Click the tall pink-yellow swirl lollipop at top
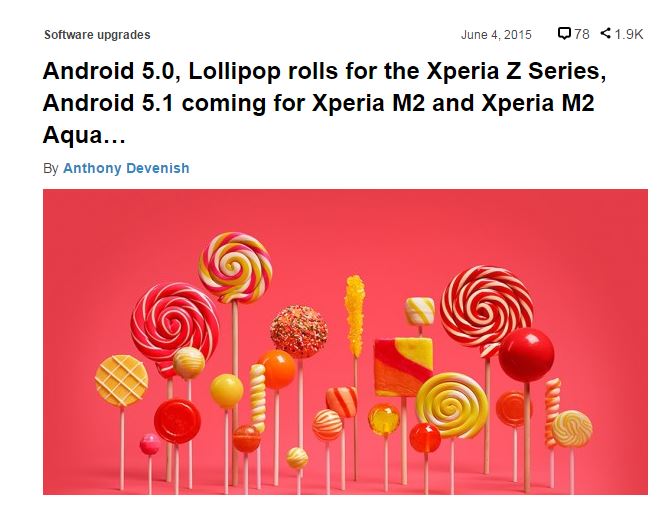 [x=235, y=267]
